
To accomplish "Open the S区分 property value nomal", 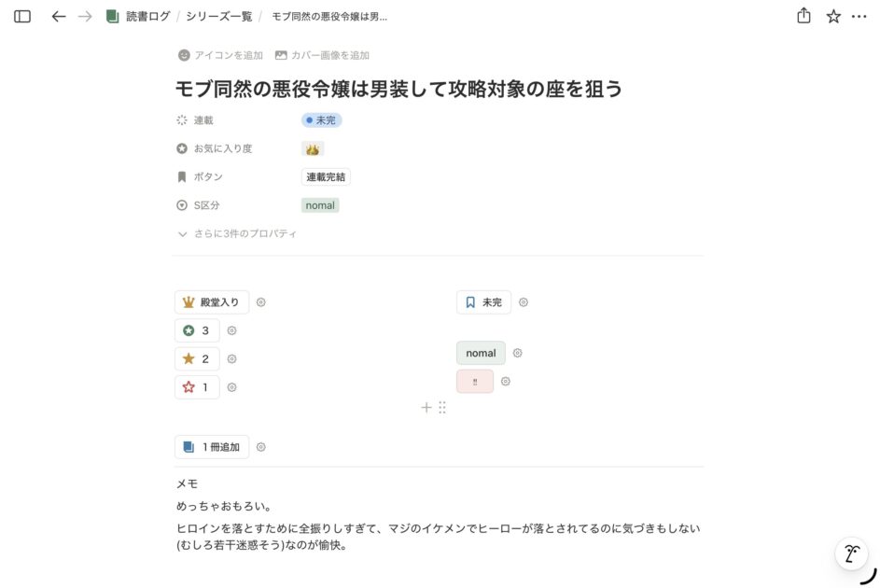I will tap(320, 205).
